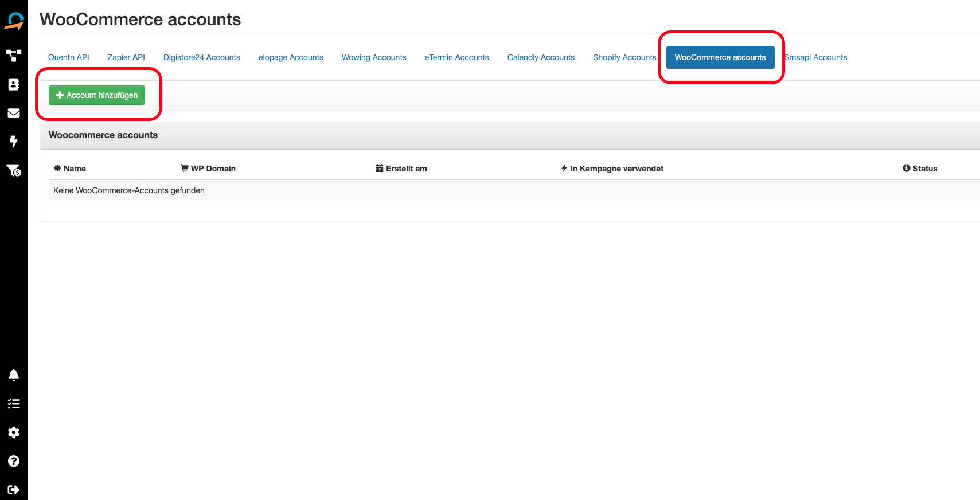
Task: Open the Quentn logo home icon
Action: tap(14, 21)
